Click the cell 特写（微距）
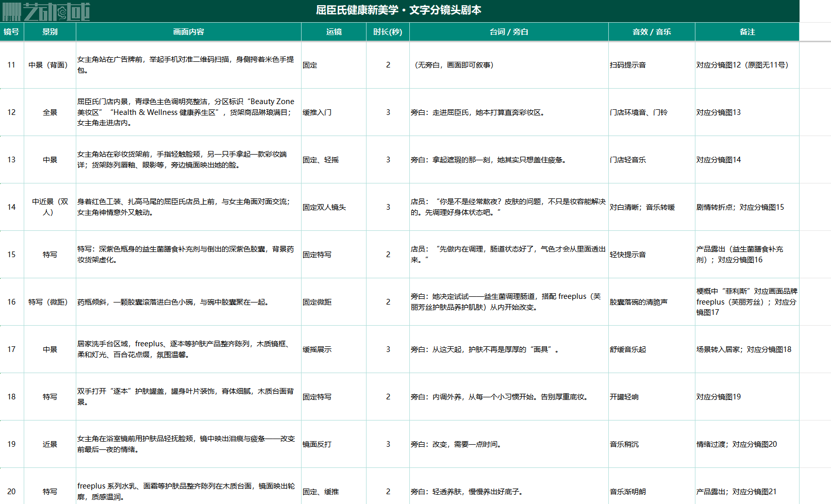This screenshot has width=831, height=504. 50,302
